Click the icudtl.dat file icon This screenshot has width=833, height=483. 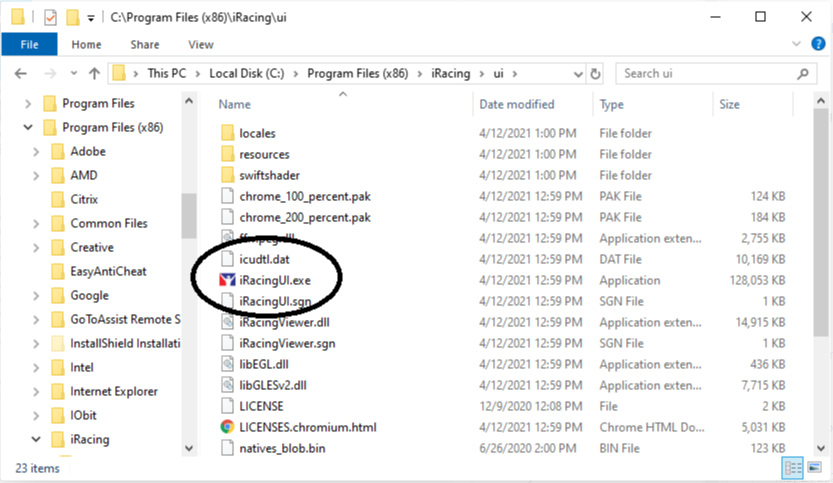coord(227,259)
